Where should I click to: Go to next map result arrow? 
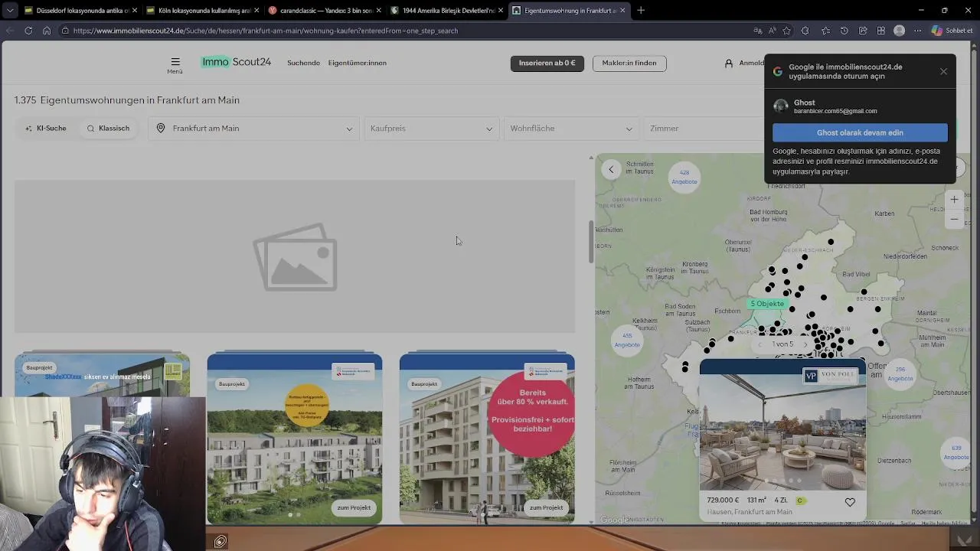[x=805, y=344]
